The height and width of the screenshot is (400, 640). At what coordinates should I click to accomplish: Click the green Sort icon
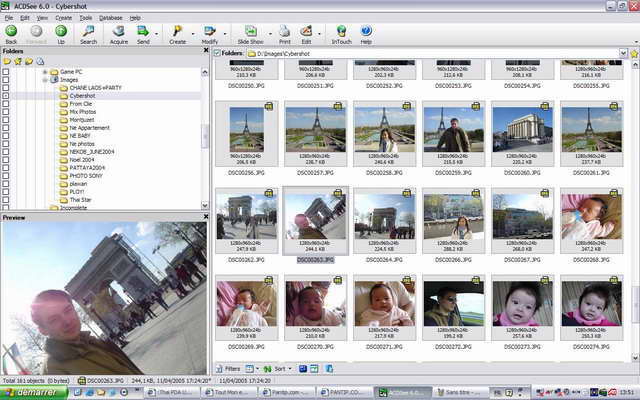pyautogui.click(x=267, y=369)
